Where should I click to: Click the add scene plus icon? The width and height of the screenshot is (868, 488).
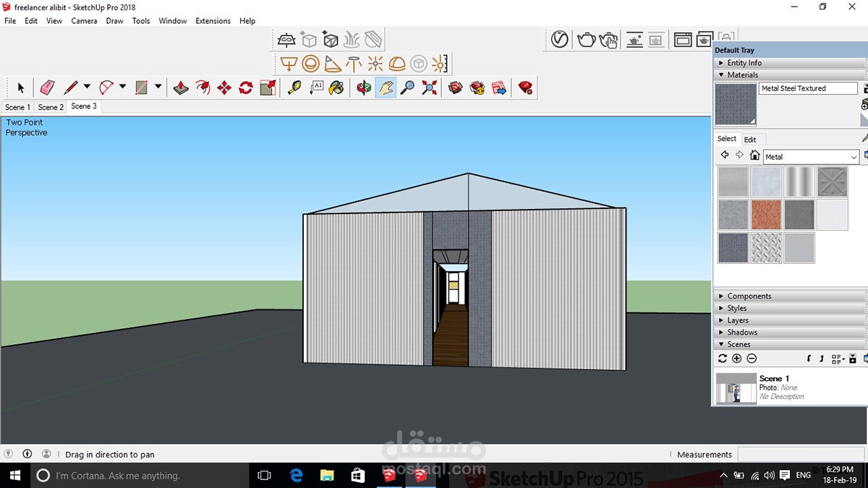(736, 359)
